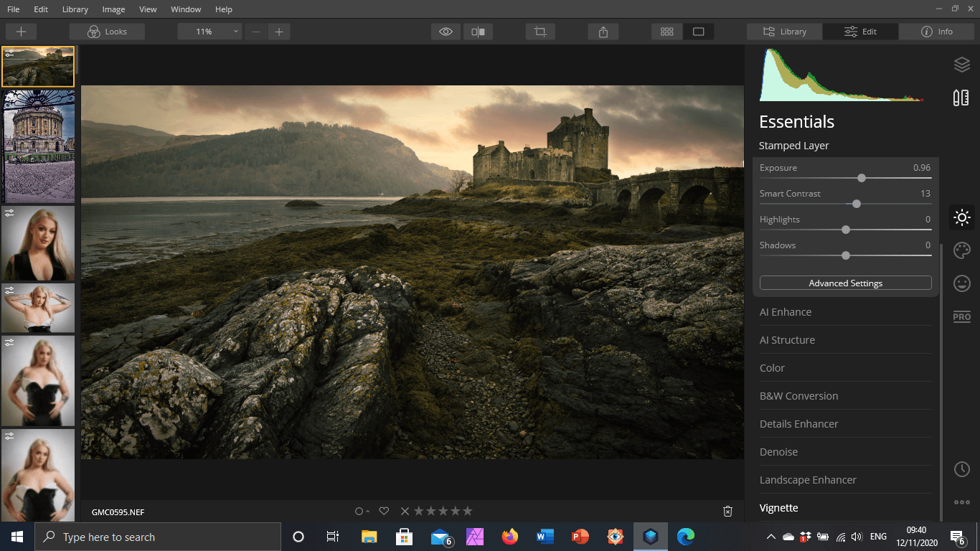Expand the Landscape Enhancer section

808,480
